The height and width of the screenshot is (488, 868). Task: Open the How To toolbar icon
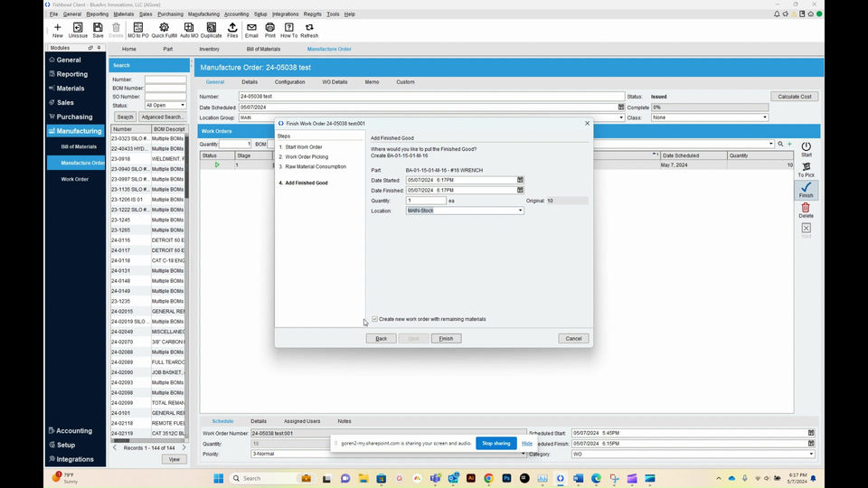tap(289, 31)
